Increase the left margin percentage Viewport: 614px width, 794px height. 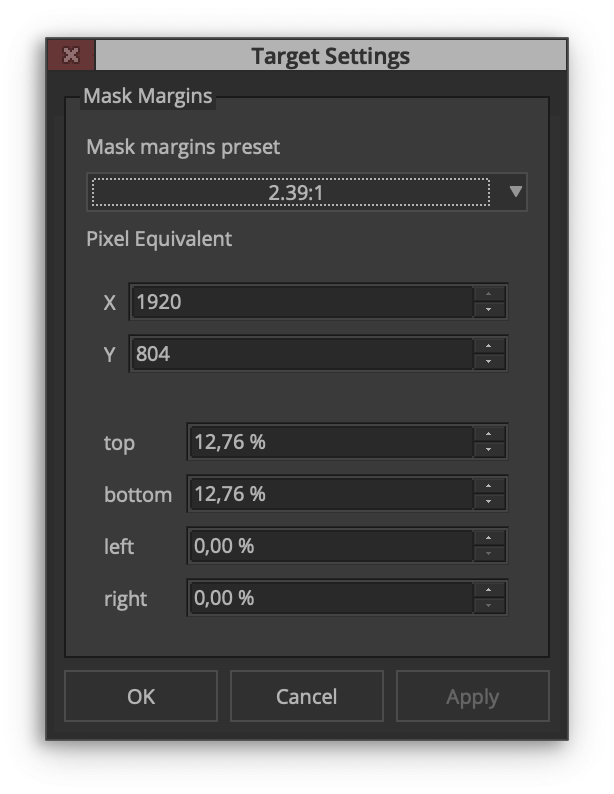488,539
